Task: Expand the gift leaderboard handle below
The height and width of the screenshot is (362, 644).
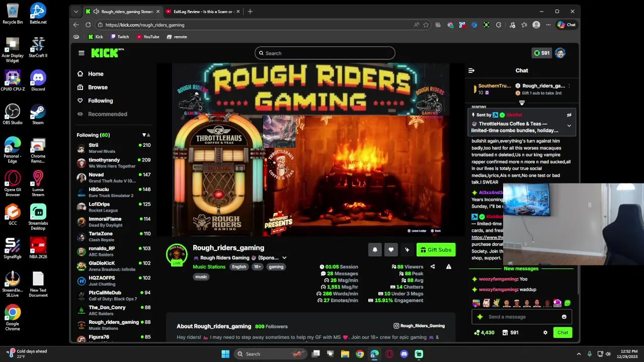Action: tap(522, 103)
